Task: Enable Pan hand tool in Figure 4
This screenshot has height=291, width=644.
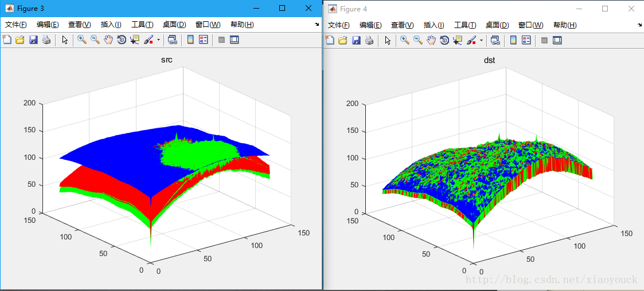Action: click(431, 40)
